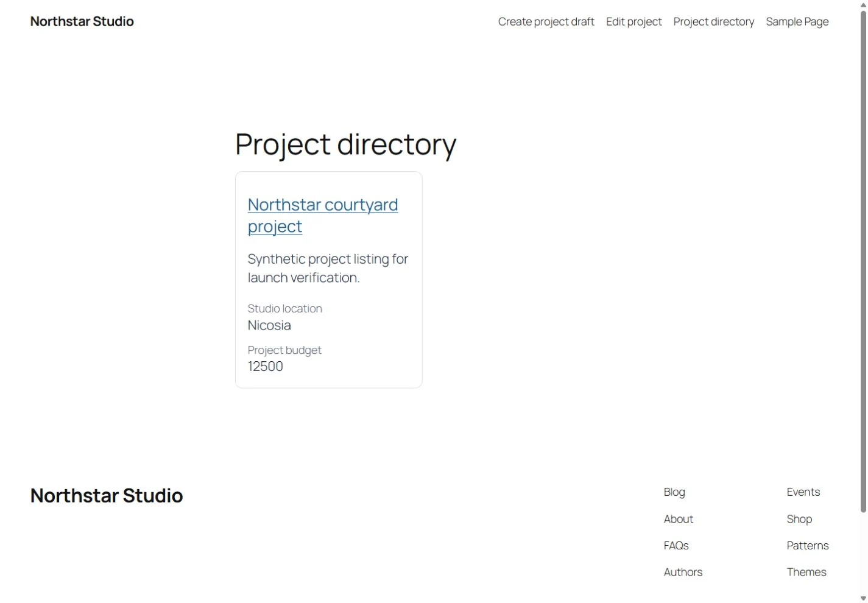Click the text 'Synthetic project listing for launch verification.'
This screenshot has width=868, height=603.
[x=328, y=268]
